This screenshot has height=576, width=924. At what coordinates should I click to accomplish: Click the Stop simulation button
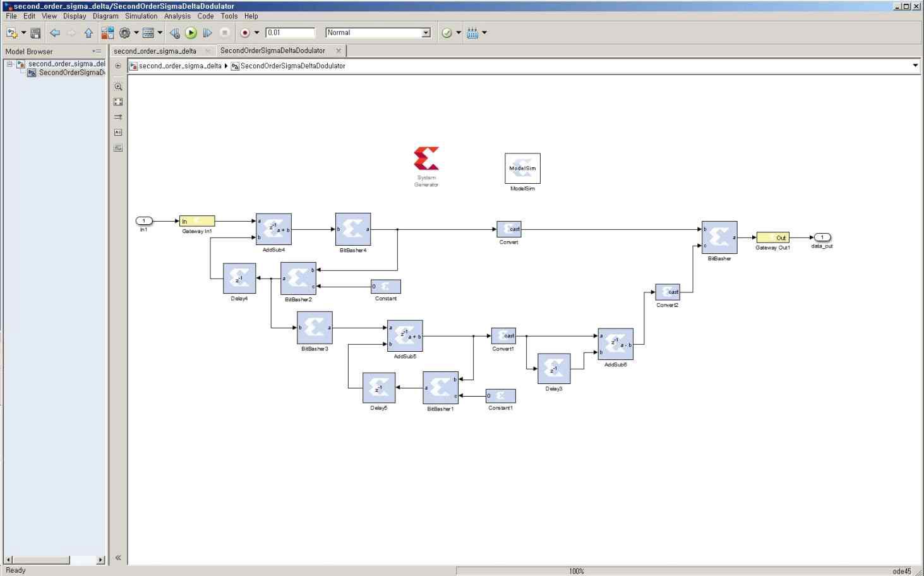(x=224, y=33)
